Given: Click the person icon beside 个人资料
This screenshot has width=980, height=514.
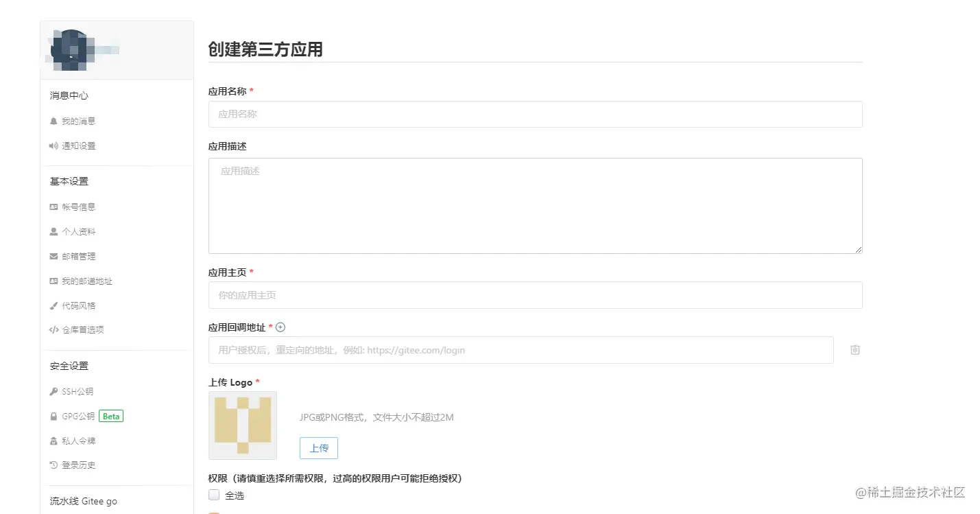Looking at the screenshot, I should 53,231.
